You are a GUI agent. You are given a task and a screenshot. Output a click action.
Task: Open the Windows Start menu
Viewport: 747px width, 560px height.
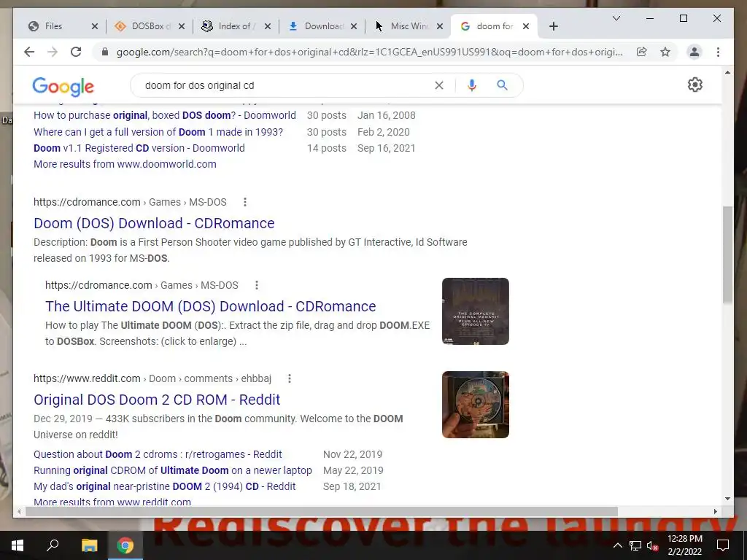18,545
